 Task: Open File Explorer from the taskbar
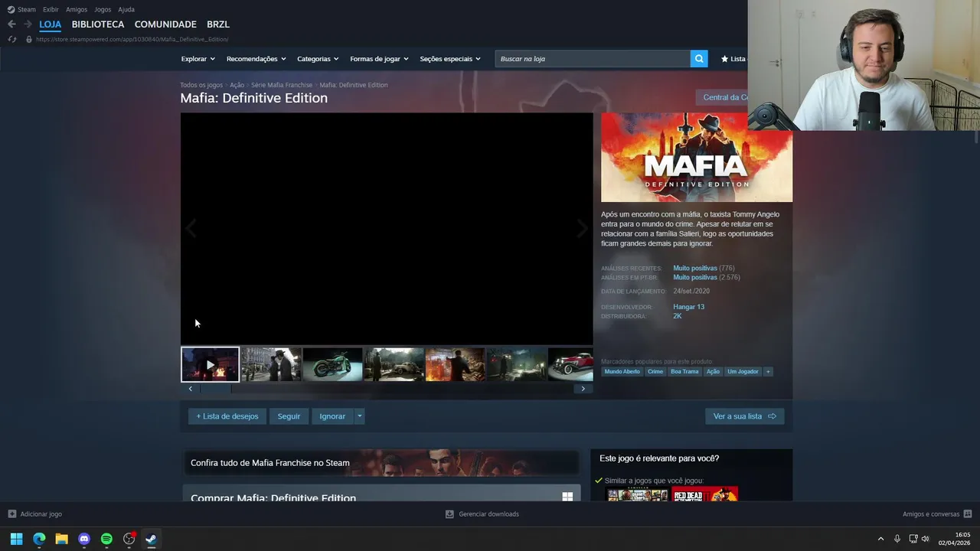coord(61,539)
